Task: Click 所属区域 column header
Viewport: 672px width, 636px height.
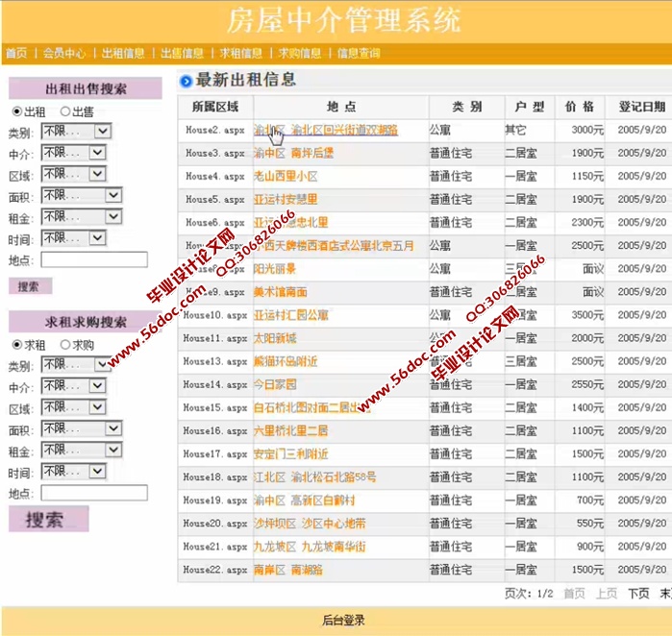Action: point(215,107)
